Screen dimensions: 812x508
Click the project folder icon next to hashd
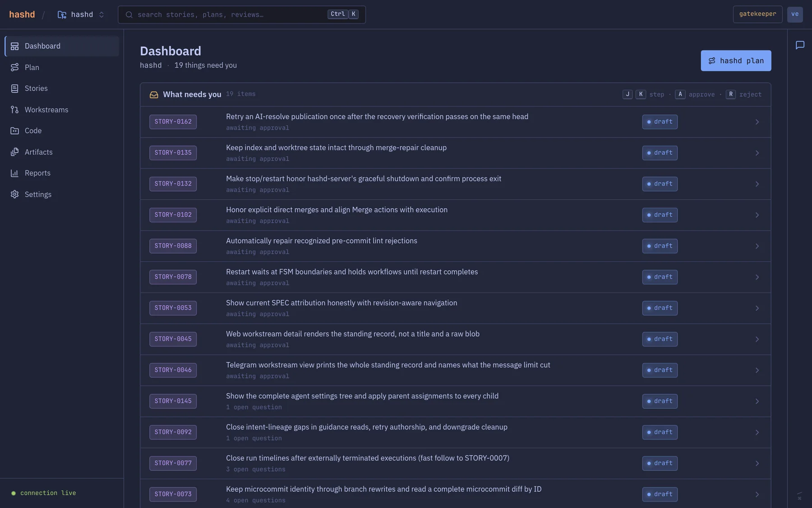click(x=62, y=15)
